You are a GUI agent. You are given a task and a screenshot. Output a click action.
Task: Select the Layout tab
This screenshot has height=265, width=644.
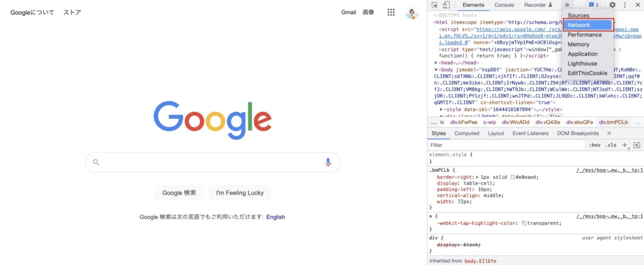[x=496, y=133]
